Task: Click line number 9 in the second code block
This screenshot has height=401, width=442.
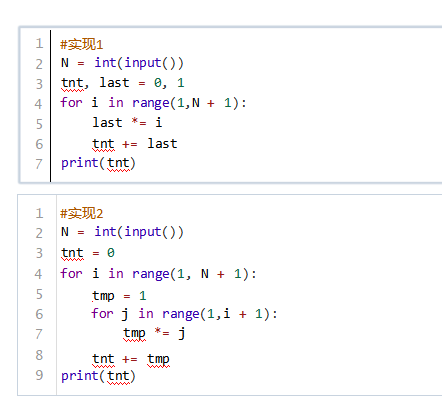Action: point(39,375)
